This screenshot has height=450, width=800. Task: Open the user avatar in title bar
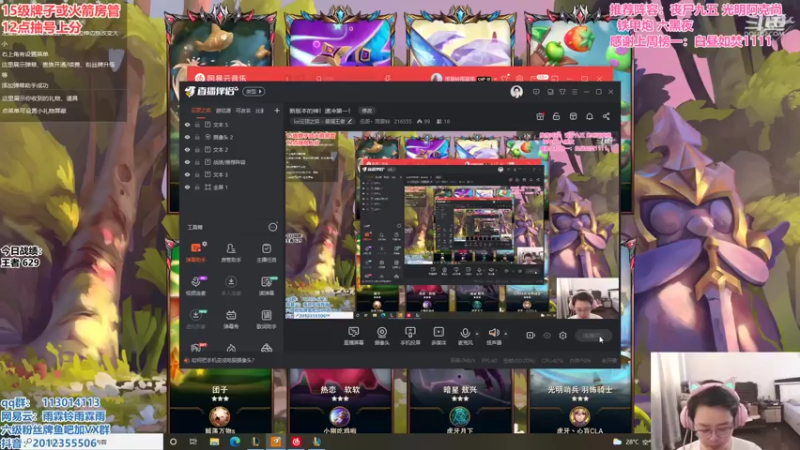[516, 92]
